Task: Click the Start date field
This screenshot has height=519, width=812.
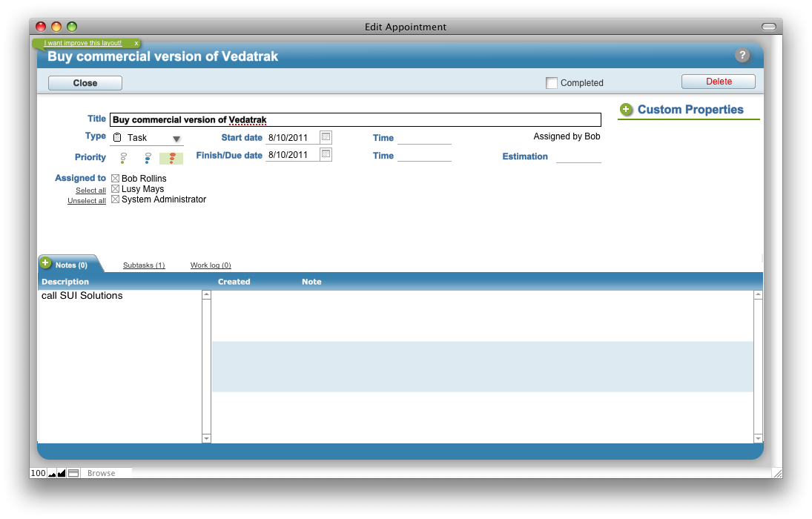Action: [292, 138]
